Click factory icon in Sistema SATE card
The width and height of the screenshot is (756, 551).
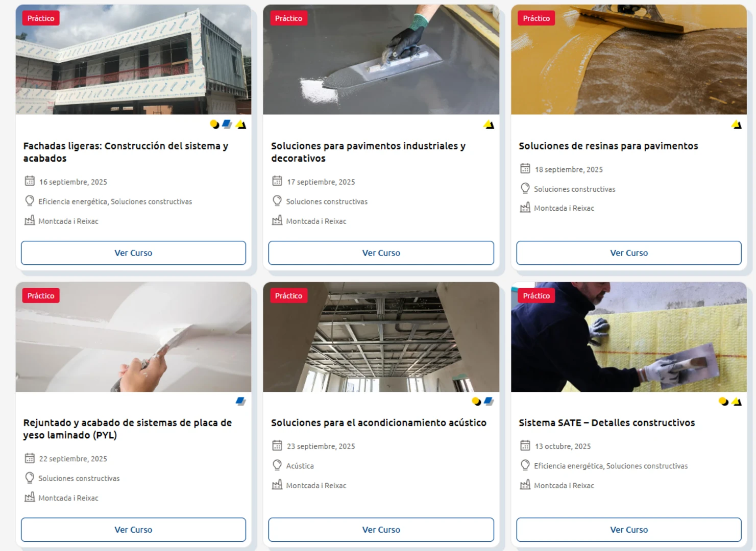tap(525, 485)
